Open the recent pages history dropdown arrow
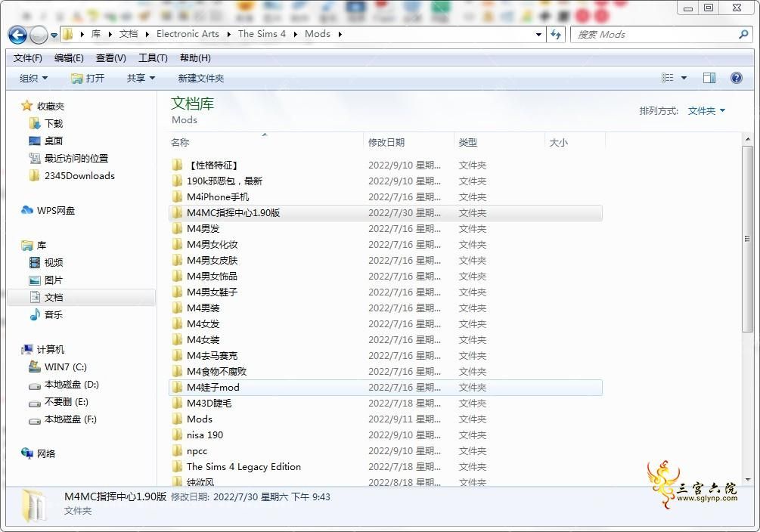Screen dimensions: 760x532 [54, 35]
